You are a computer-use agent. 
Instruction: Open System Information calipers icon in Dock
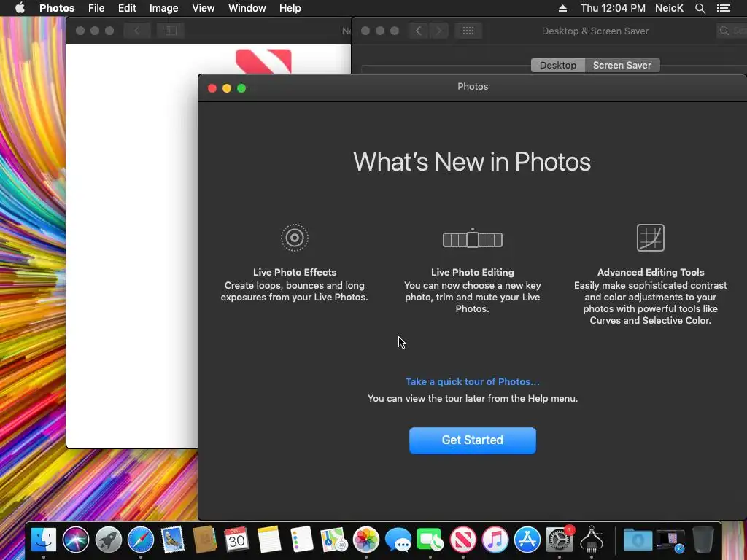(592, 540)
